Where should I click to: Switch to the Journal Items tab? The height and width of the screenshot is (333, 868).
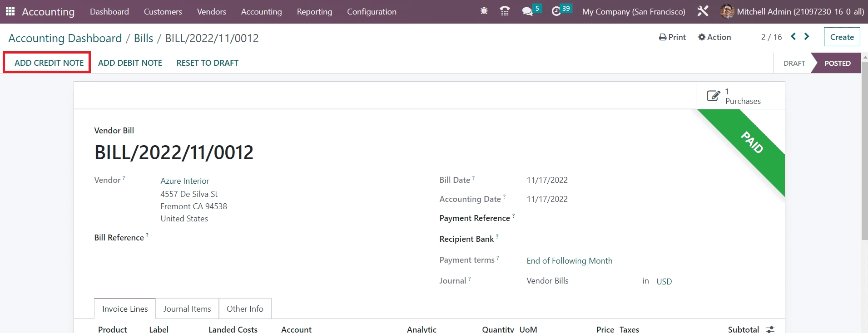pyautogui.click(x=187, y=309)
